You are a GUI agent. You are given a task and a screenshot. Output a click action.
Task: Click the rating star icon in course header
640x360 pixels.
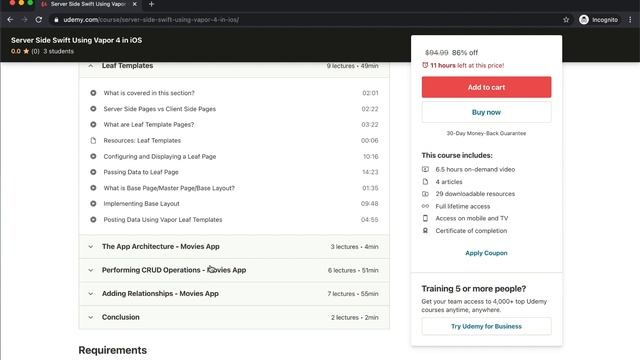click(x=26, y=51)
